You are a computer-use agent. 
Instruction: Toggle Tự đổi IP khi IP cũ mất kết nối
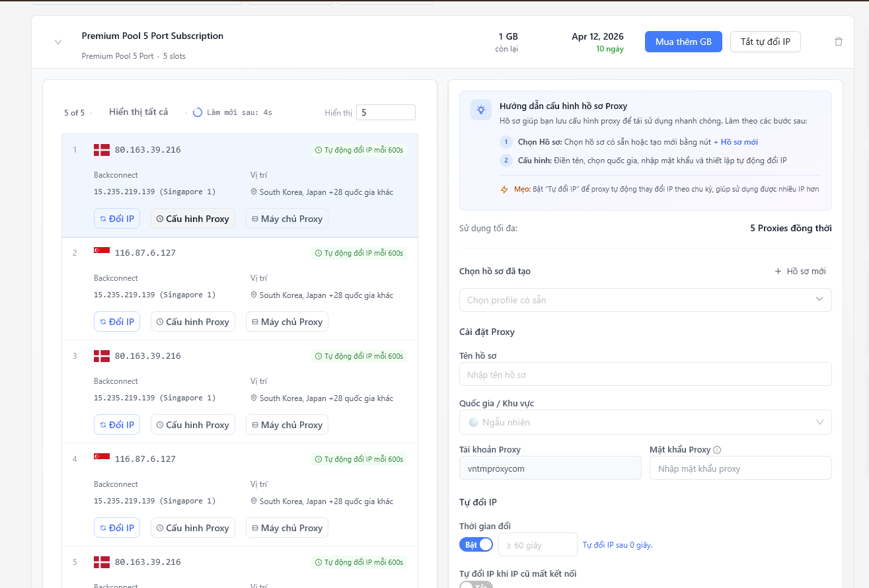tap(476, 585)
